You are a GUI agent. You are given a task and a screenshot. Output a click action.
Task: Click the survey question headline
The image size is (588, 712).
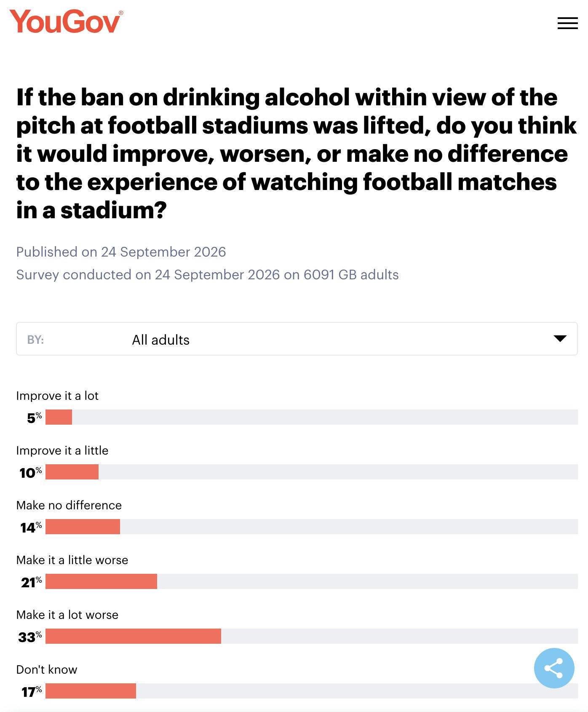coord(296,154)
